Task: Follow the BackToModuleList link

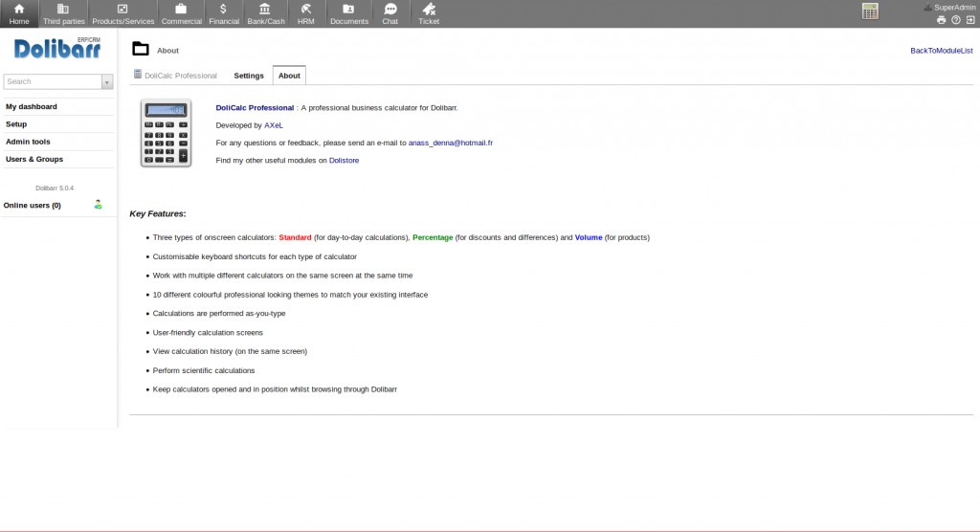Action: (941, 50)
